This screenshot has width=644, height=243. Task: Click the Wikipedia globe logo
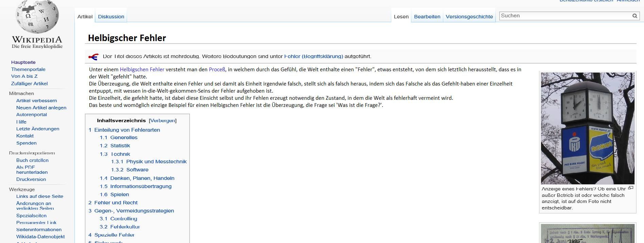click(37, 17)
